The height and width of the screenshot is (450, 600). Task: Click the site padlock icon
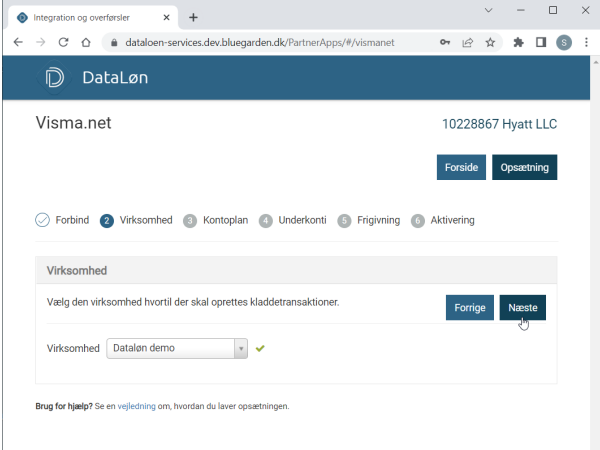[x=114, y=42]
